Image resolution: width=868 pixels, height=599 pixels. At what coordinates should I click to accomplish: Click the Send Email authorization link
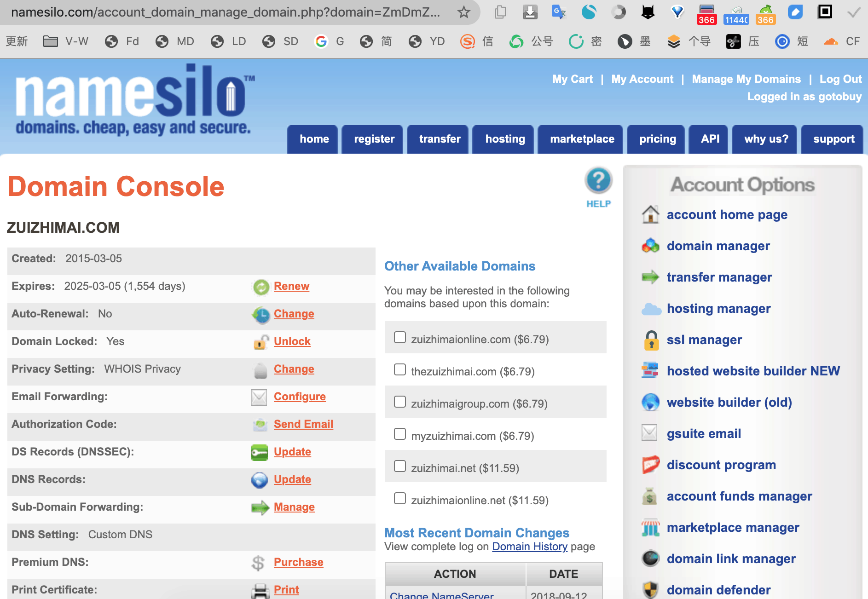click(303, 424)
